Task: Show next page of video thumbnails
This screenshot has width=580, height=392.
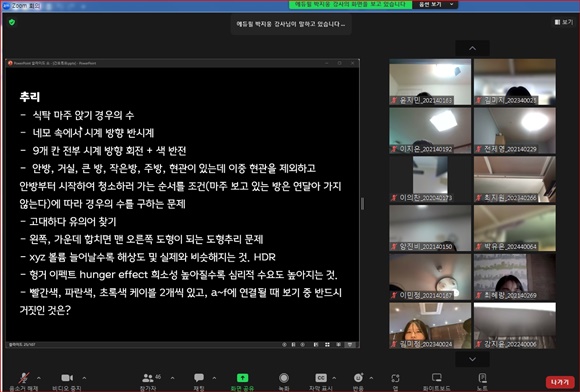Action: point(472,359)
